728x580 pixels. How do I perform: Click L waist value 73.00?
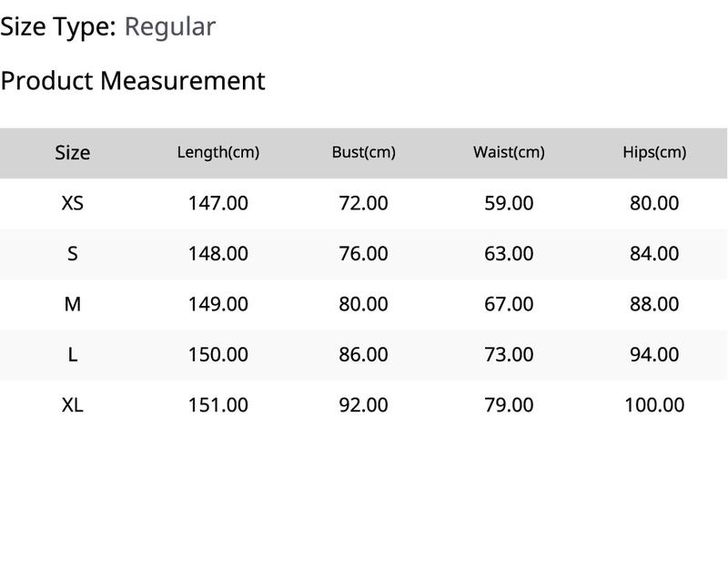(x=509, y=355)
